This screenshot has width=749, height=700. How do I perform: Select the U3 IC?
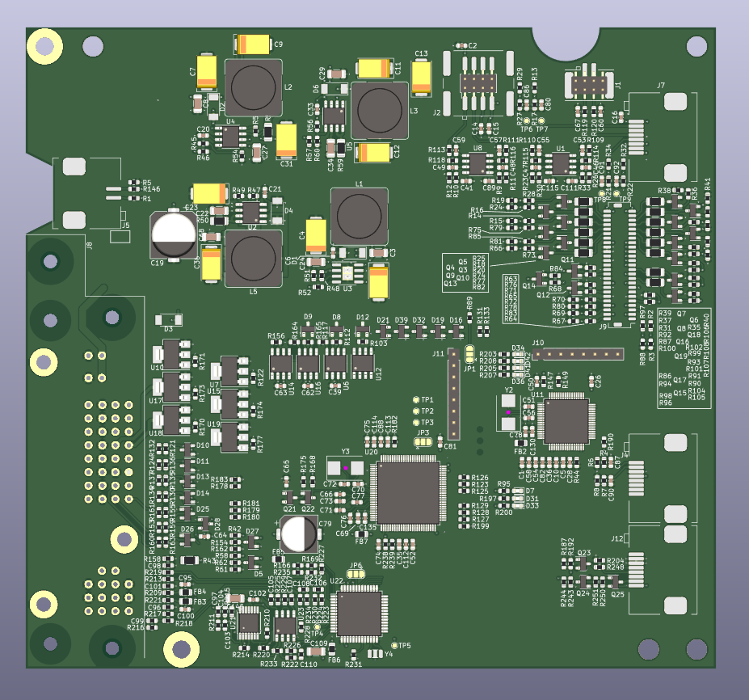click(347, 273)
